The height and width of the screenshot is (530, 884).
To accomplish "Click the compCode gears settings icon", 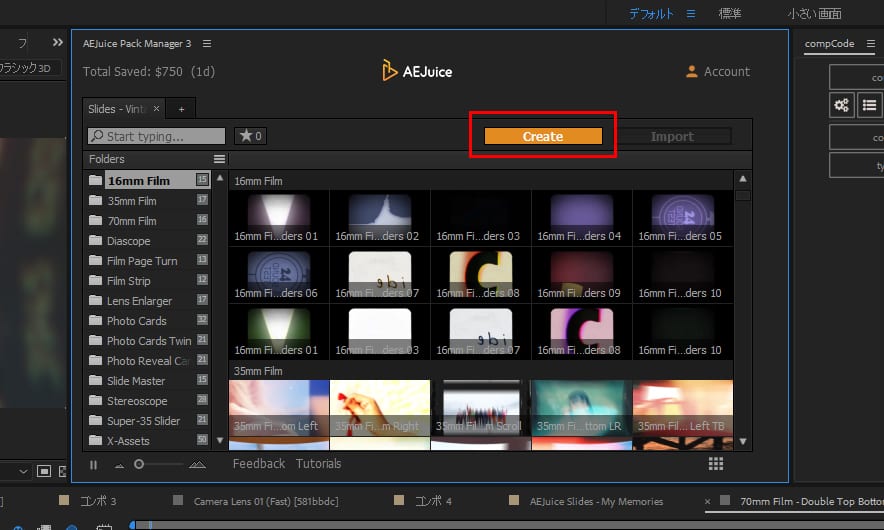I will [x=842, y=105].
